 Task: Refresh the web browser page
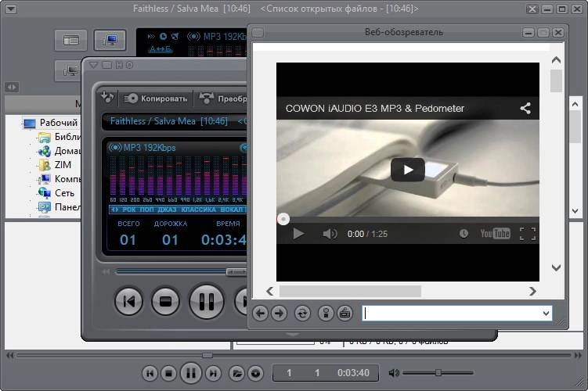pos(302,313)
